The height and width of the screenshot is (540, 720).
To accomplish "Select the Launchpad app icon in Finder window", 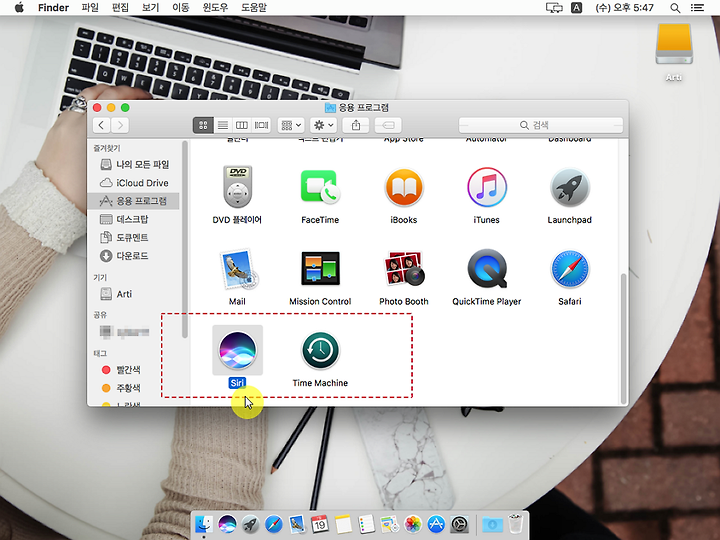I will pyautogui.click(x=569, y=187).
